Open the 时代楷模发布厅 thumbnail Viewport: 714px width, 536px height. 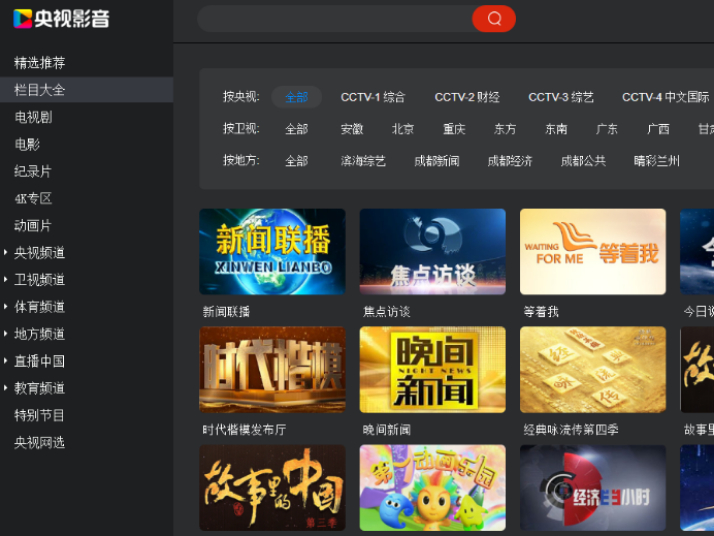[x=272, y=369]
